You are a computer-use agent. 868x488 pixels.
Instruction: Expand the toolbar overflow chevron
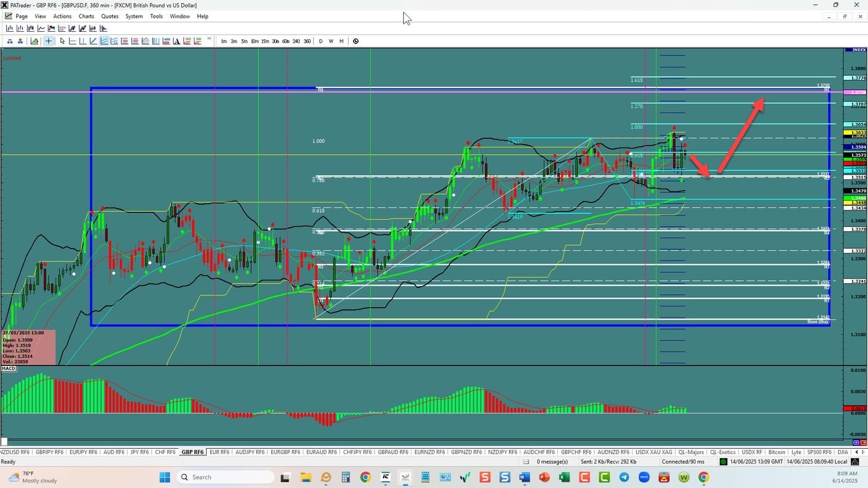click(x=209, y=39)
